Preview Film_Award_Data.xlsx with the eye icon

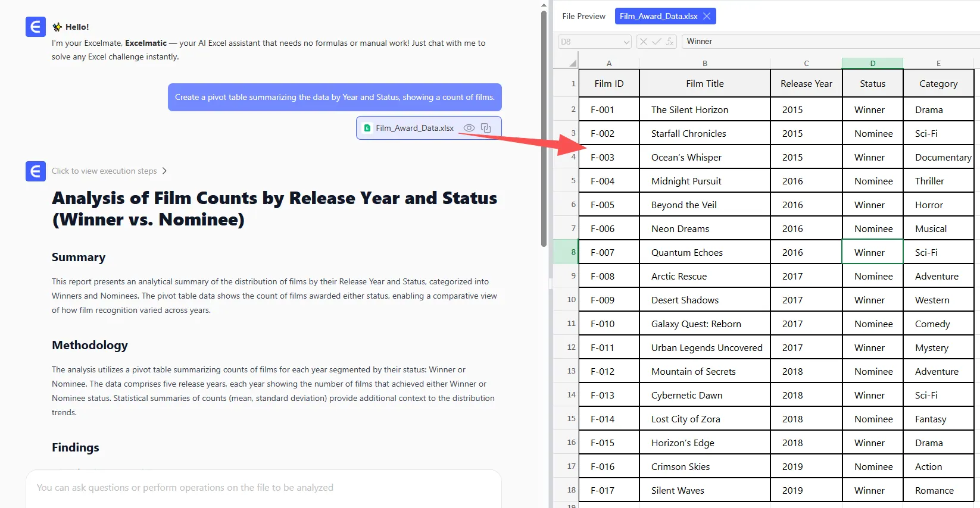pos(469,128)
